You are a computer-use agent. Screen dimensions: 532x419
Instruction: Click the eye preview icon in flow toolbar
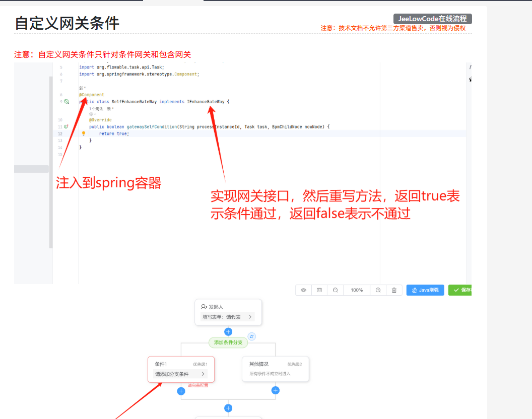click(303, 290)
